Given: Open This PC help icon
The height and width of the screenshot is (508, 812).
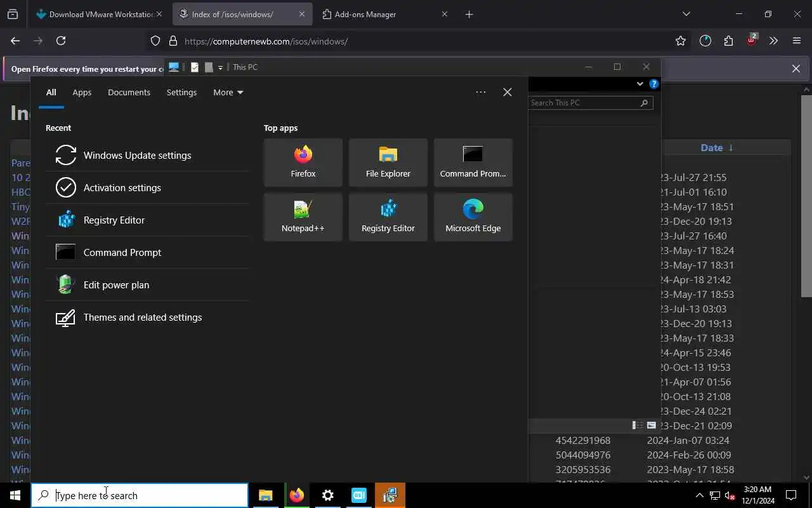Looking at the screenshot, I should (x=654, y=84).
